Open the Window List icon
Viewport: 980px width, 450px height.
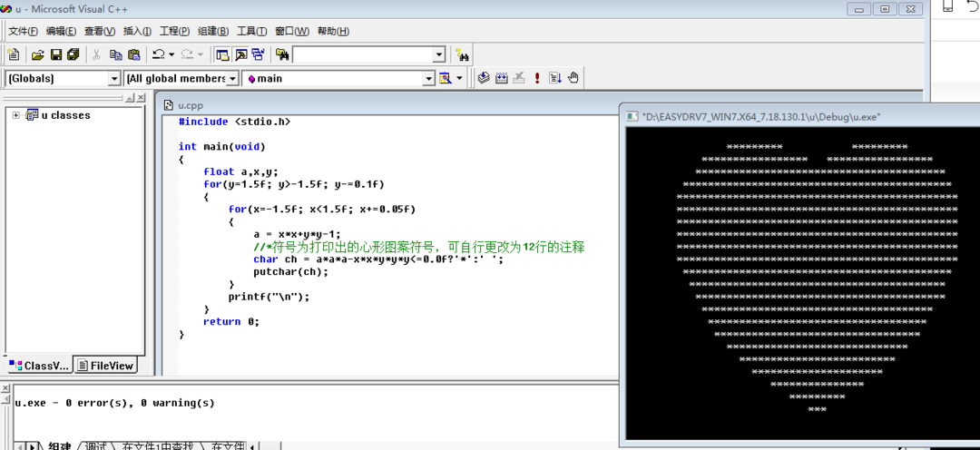pos(258,55)
